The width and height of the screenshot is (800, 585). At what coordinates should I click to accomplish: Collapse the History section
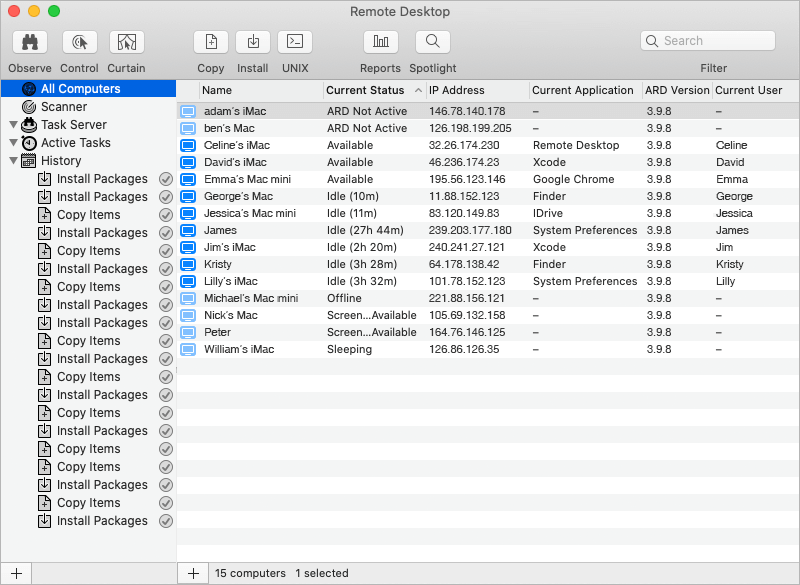coord(13,161)
